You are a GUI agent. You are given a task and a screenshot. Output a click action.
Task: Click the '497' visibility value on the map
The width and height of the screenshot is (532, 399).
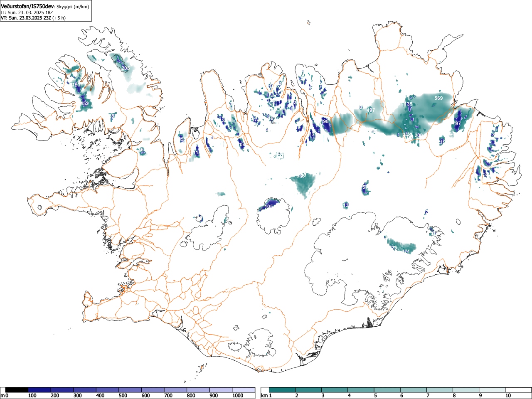[x=371, y=110]
